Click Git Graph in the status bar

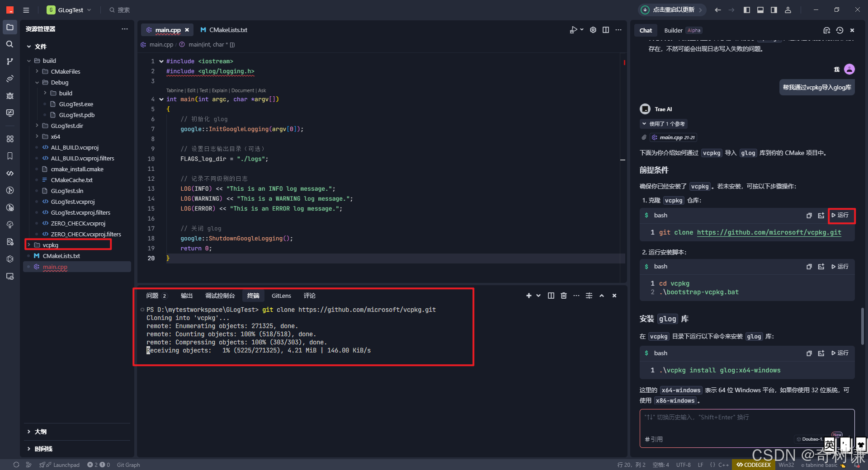(x=128, y=465)
